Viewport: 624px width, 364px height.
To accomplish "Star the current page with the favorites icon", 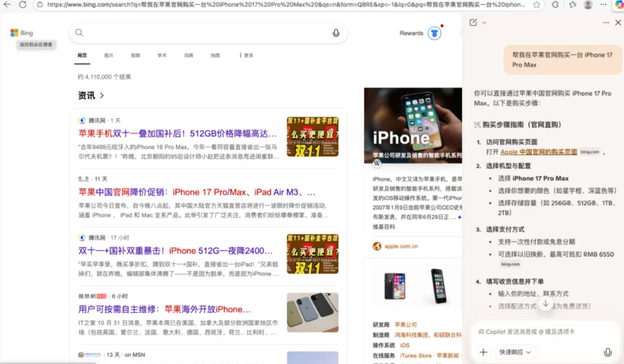I will coord(537,5).
